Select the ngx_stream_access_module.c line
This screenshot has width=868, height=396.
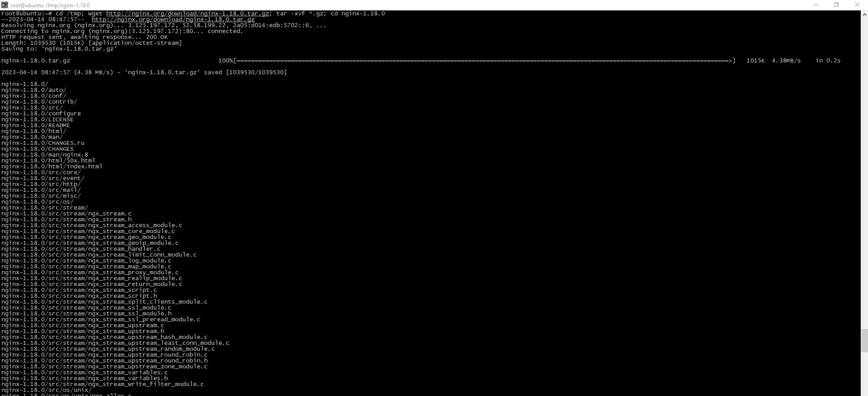click(x=92, y=225)
